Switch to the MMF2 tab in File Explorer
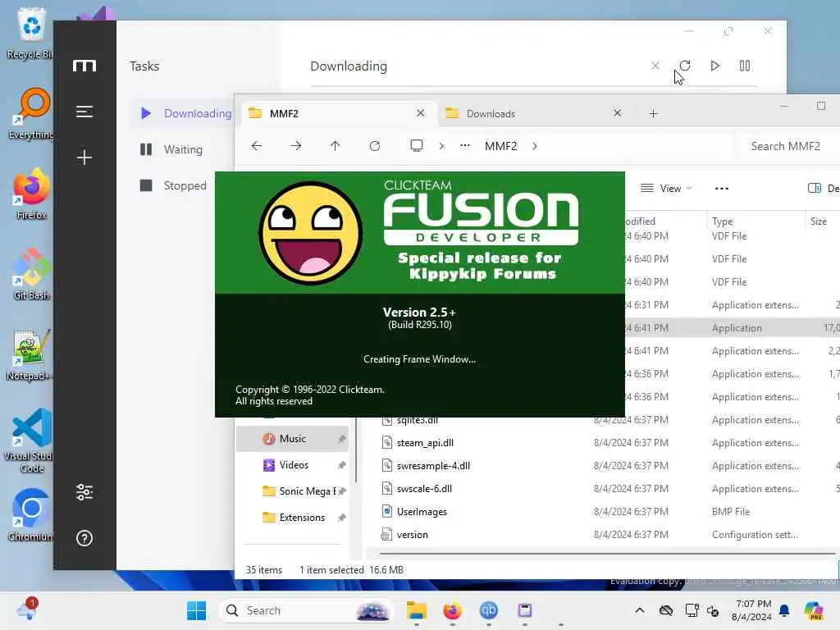 [340, 113]
